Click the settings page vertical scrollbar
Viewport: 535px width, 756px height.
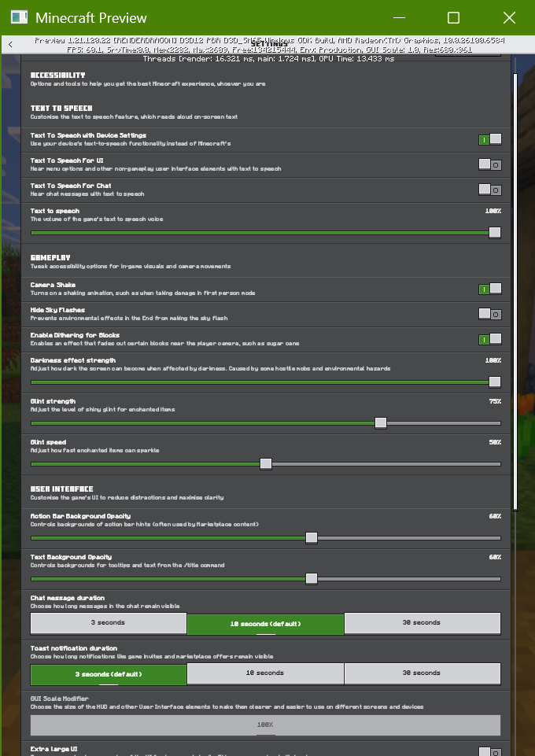pyautogui.click(x=515, y=292)
